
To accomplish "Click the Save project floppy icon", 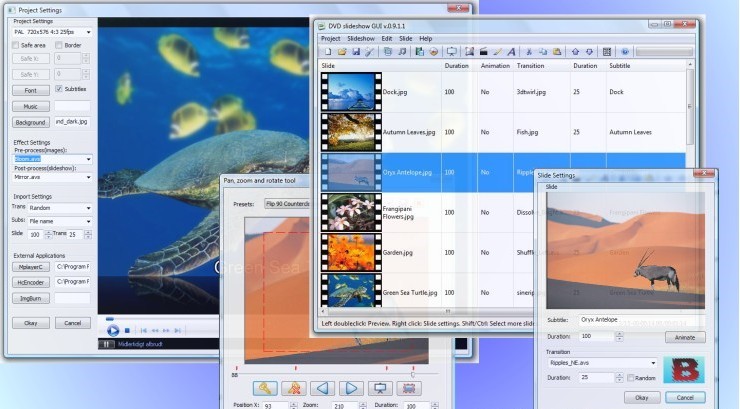I will coord(356,52).
